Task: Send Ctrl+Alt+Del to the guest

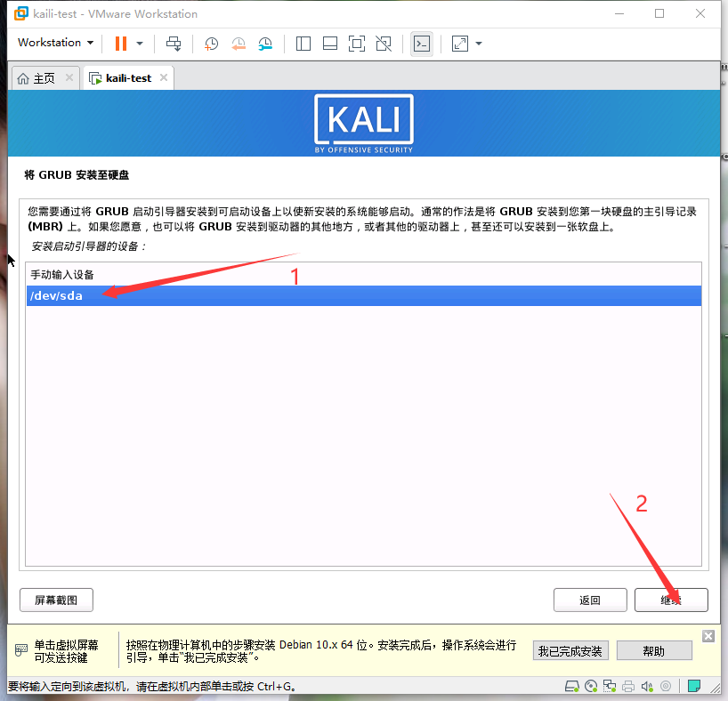Action: tap(174, 43)
